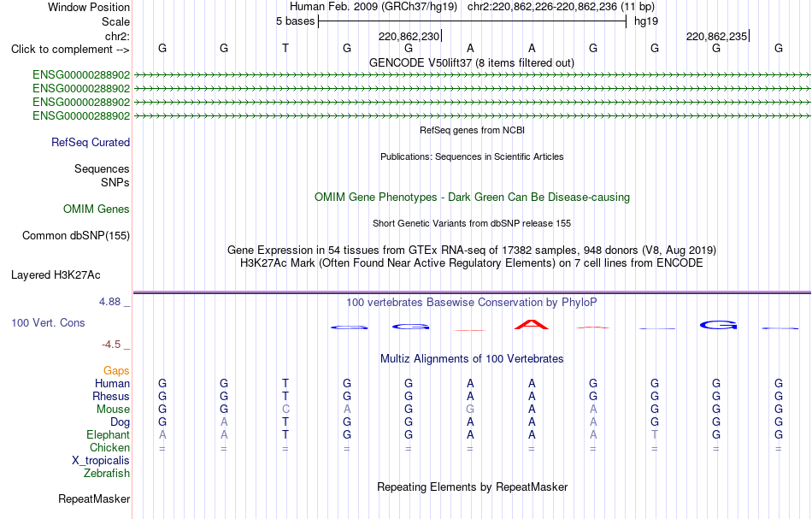Click the GTEx 'Gene Expression in 54 tissues' heading

[x=472, y=251]
